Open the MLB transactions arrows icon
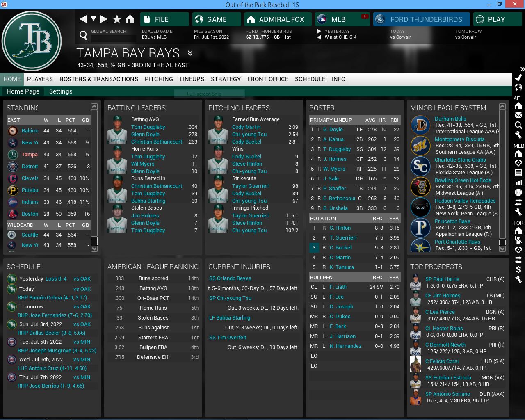The height and width of the screenshot is (420, 525). (x=518, y=202)
